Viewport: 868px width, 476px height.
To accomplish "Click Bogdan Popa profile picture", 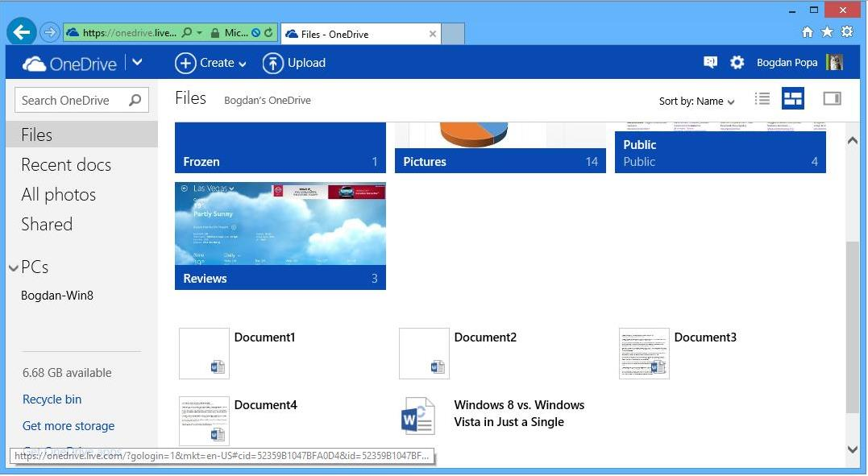I will click(834, 62).
